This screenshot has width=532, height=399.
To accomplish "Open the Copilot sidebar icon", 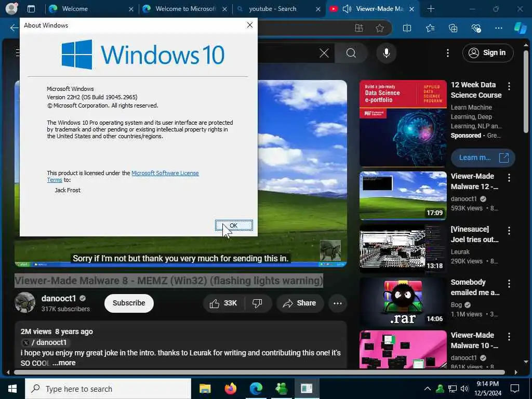I will point(520,28).
